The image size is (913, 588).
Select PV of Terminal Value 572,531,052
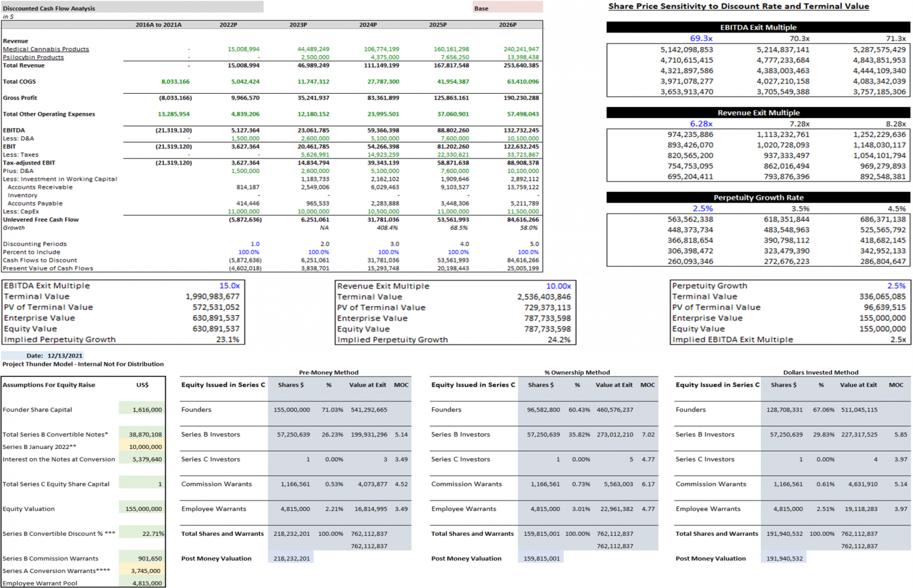pyautogui.click(x=216, y=307)
